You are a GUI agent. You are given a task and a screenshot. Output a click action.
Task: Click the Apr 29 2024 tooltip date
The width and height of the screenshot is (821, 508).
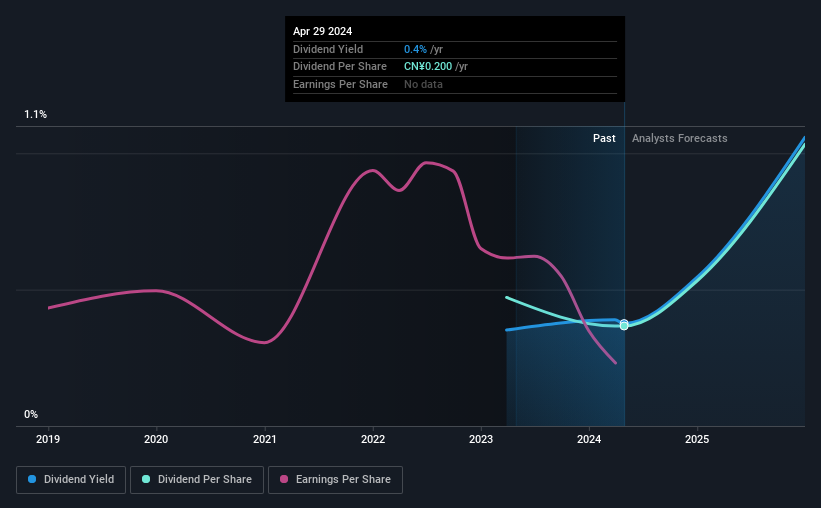click(x=323, y=31)
